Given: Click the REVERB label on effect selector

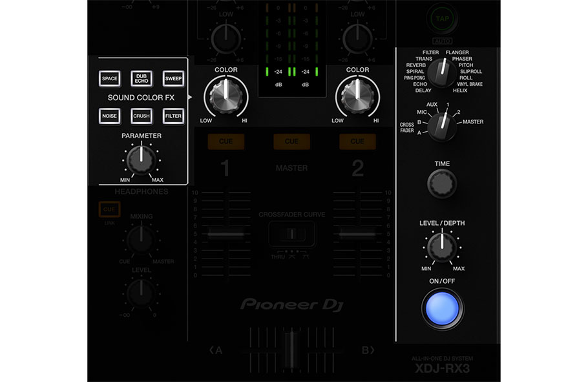Looking at the screenshot, I should click(x=416, y=65).
